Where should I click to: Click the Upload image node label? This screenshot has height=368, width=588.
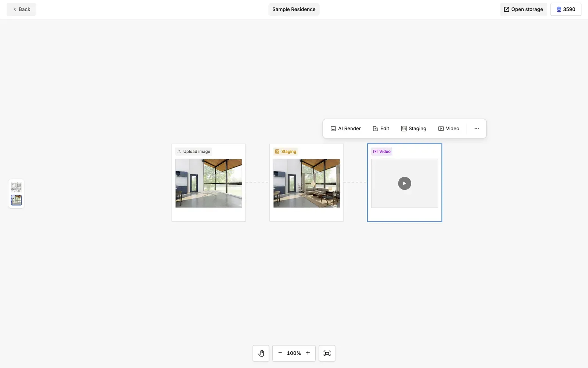click(194, 151)
